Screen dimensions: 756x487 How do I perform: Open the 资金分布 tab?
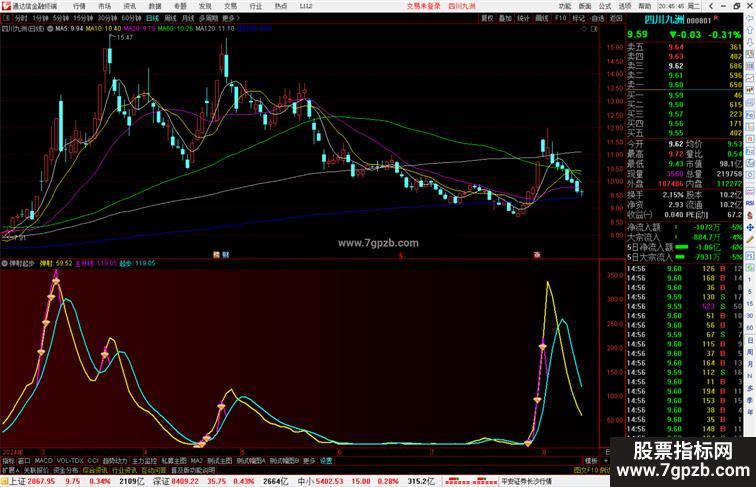click(66, 470)
